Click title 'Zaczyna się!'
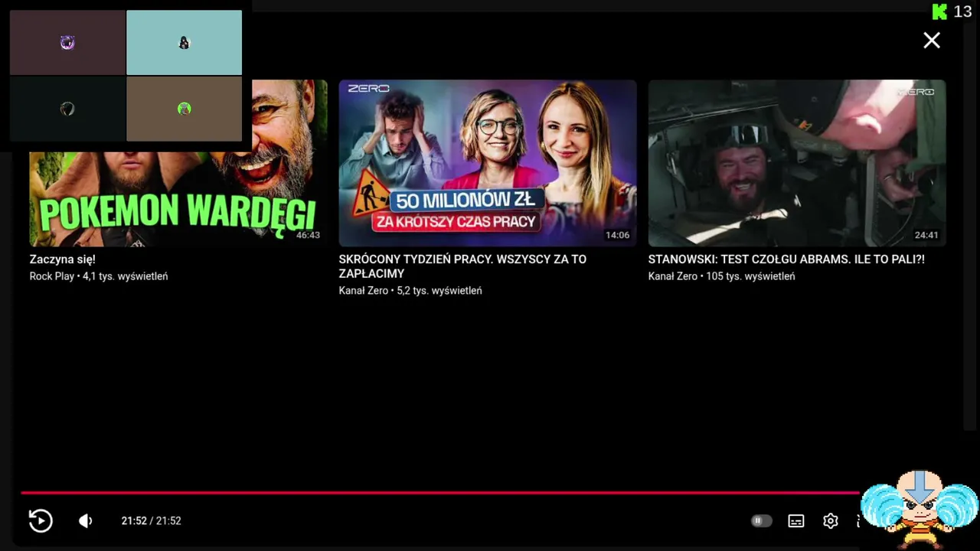The image size is (980, 551). 63,259
